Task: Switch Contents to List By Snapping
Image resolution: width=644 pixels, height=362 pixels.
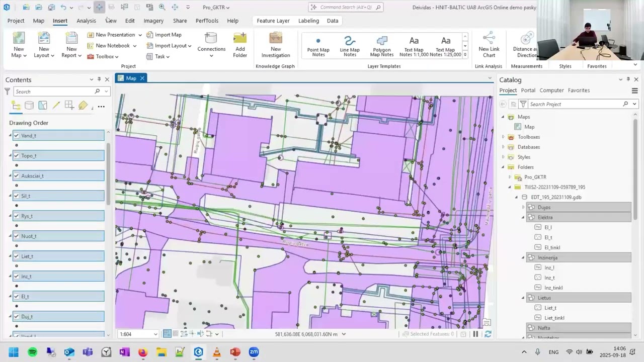Action: [69, 106]
